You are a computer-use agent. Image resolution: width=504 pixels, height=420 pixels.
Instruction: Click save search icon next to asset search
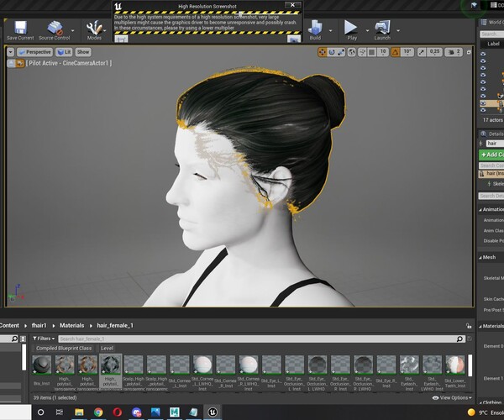470,339
